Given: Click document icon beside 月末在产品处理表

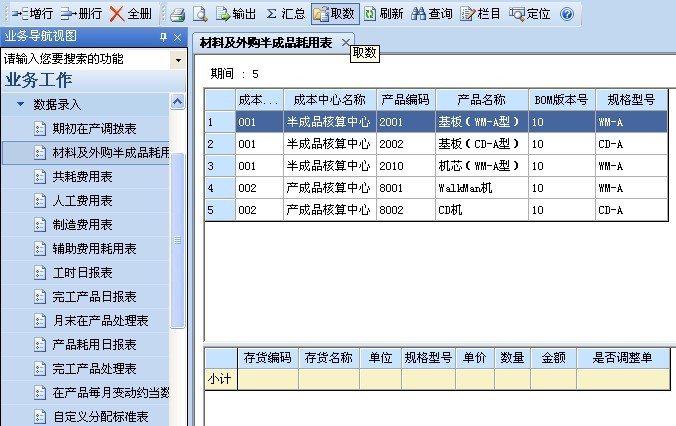Looking at the screenshot, I should click(x=40, y=321).
